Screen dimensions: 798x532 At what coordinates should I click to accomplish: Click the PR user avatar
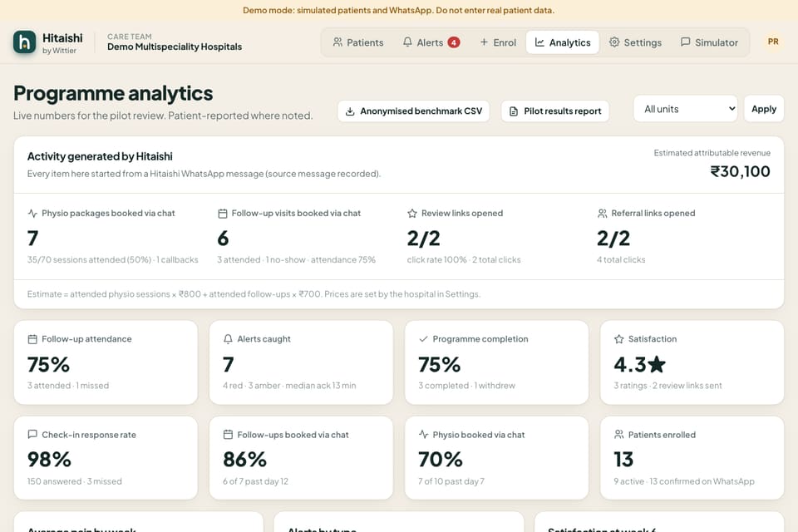pyautogui.click(x=773, y=42)
